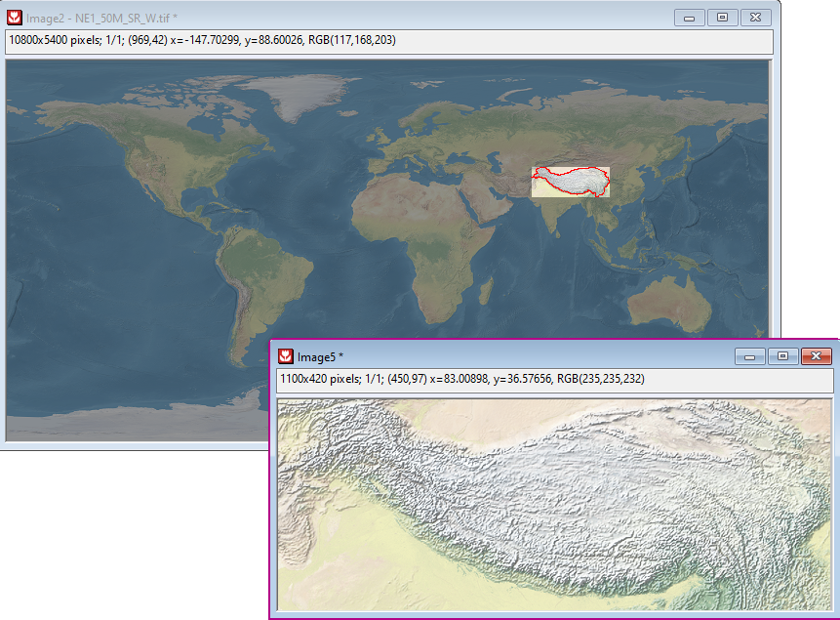Screen dimensions: 840x620
Task: Click the Image5 window app icon
Action: (286, 356)
